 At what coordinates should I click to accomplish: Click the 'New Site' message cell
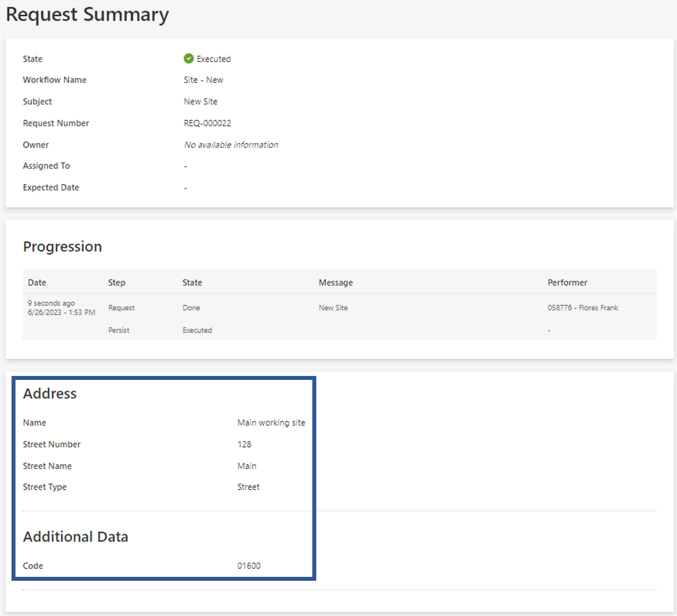333,308
